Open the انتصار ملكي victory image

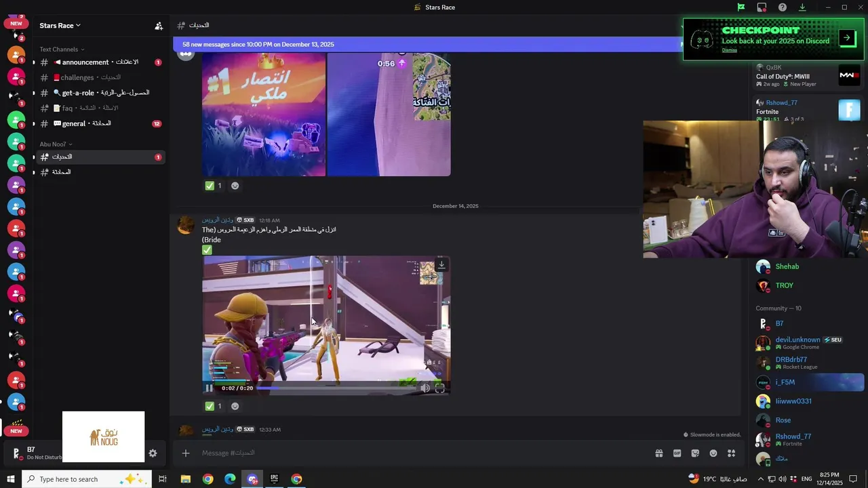[264, 115]
